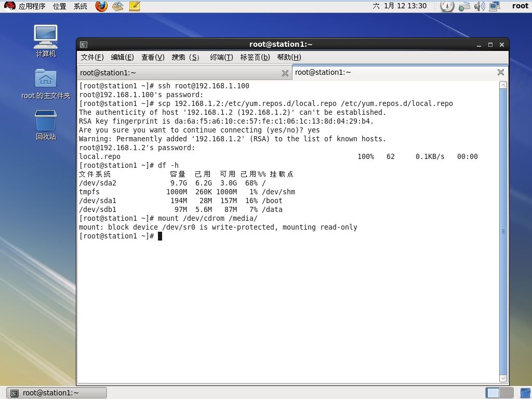
Task: Click the trash applet in bottom panel
Action: (x=526, y=393)
